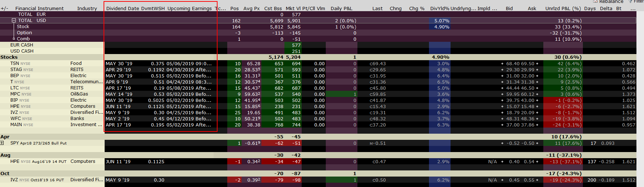
Task: Click T last price c31.36
Action: [x=378, y=82]
